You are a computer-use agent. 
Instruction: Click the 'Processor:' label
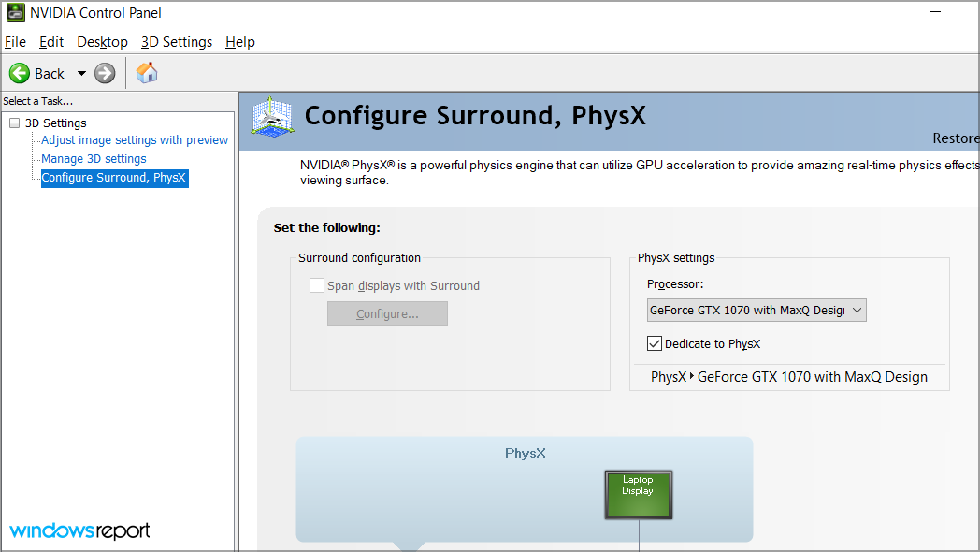(675, 283)
